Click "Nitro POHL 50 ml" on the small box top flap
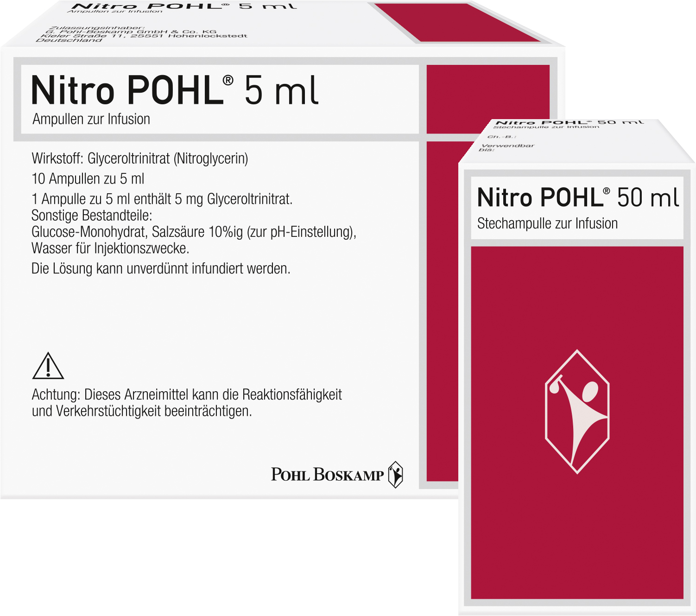The width and height of the screenshot is (696, 616). coord(570,122)
